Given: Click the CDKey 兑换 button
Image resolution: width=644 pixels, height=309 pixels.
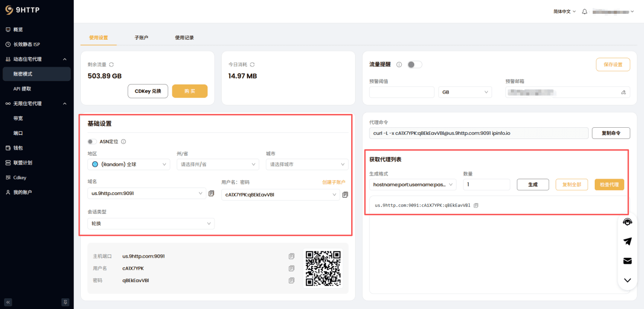Looking at the screenshot, I should [x=147, y=91].
